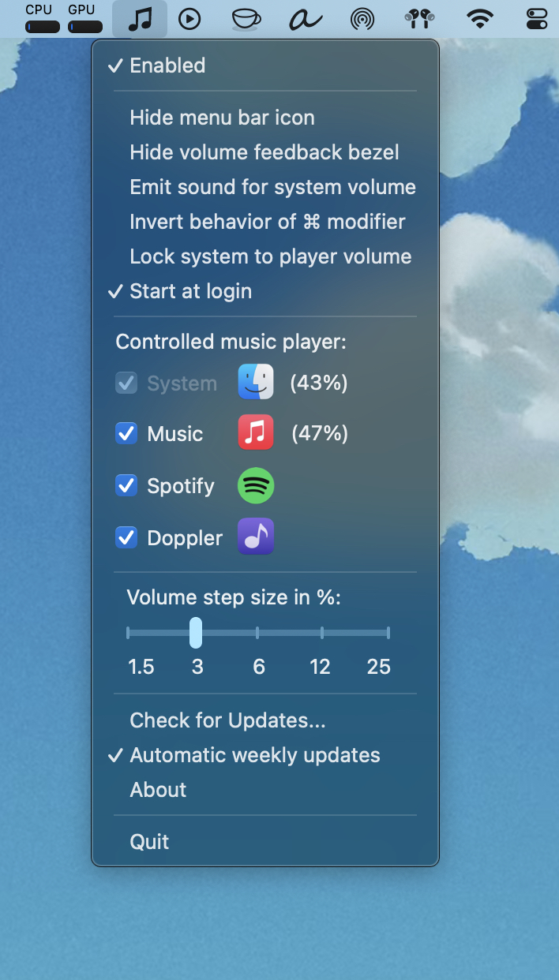Click the musical note menu bar icon

(139, 19)
